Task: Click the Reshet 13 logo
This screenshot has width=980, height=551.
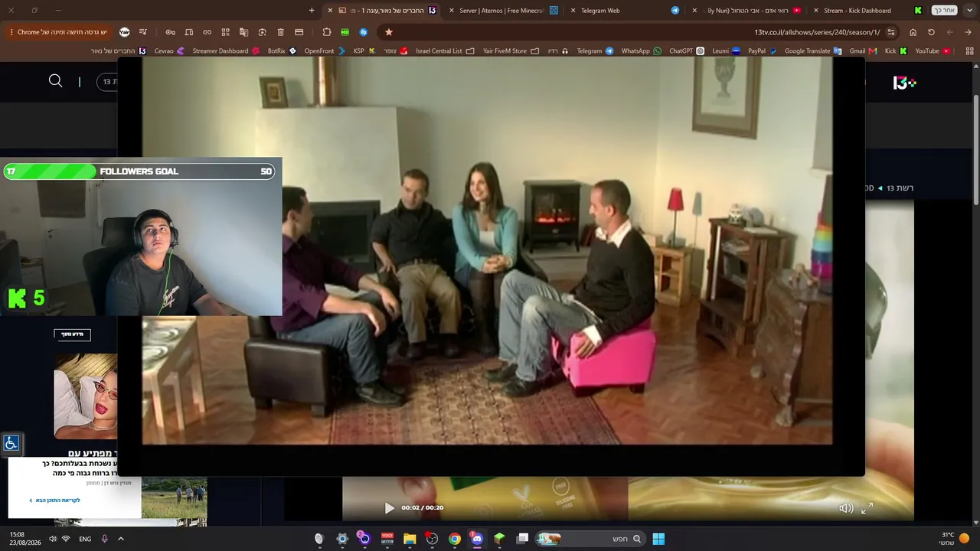Action: (904, 83)
